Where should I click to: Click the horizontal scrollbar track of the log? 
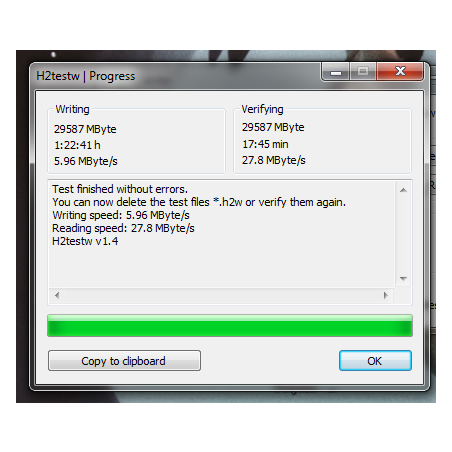(221, 295)
